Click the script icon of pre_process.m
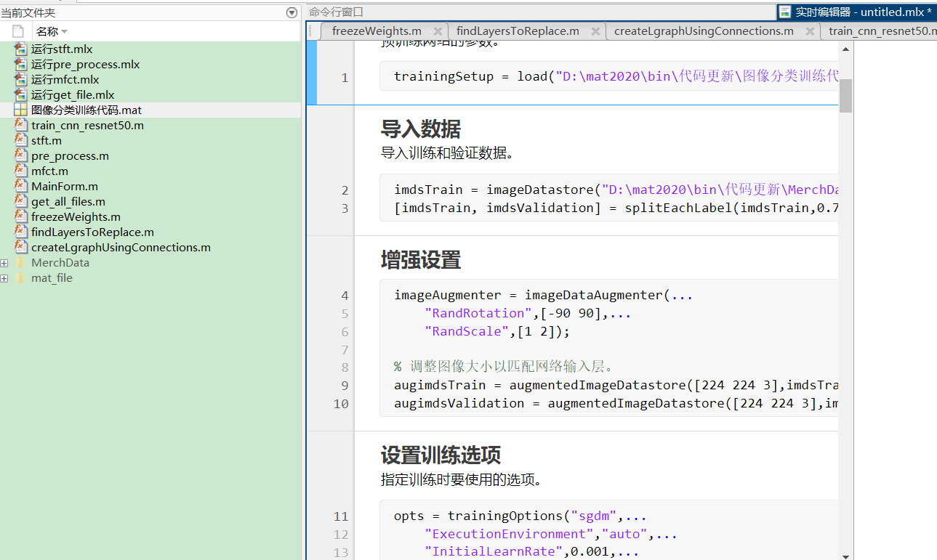This screenshot has height=560, width=937. tap(20, 155)
